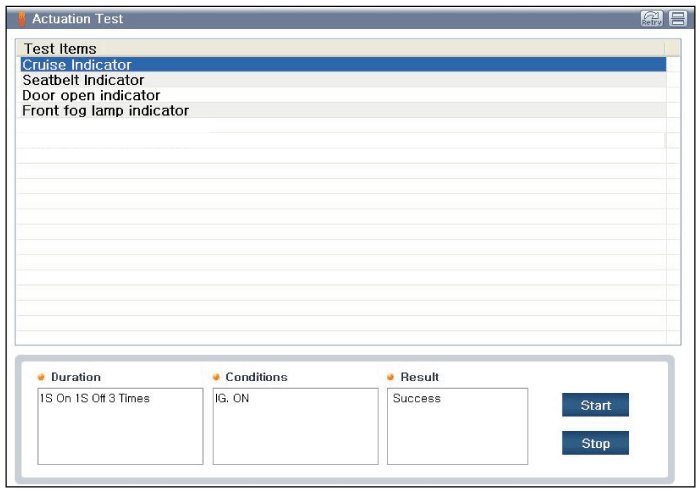Click the Retry icon in title bar
700x491 pixels.
(x=650, y=19)
